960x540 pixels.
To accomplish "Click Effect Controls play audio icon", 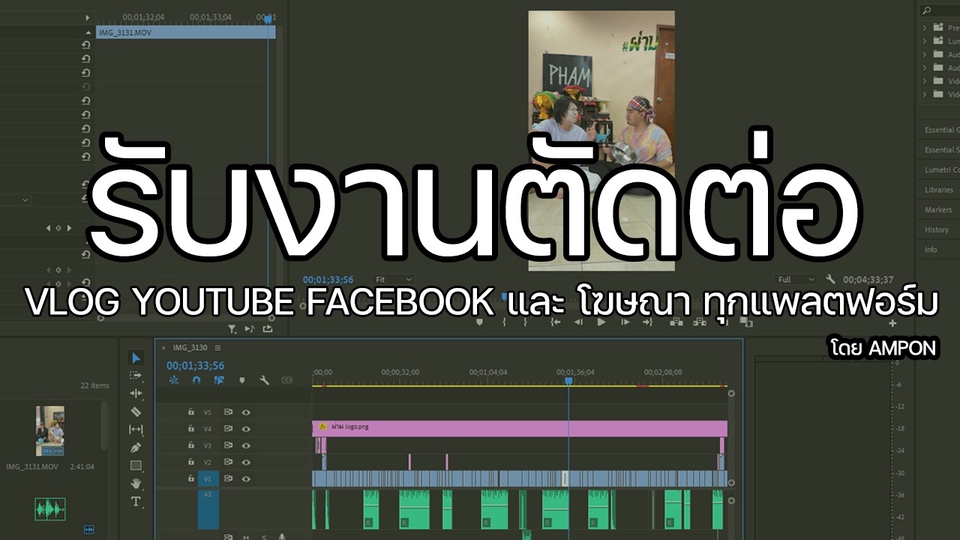I will point(249,329).
